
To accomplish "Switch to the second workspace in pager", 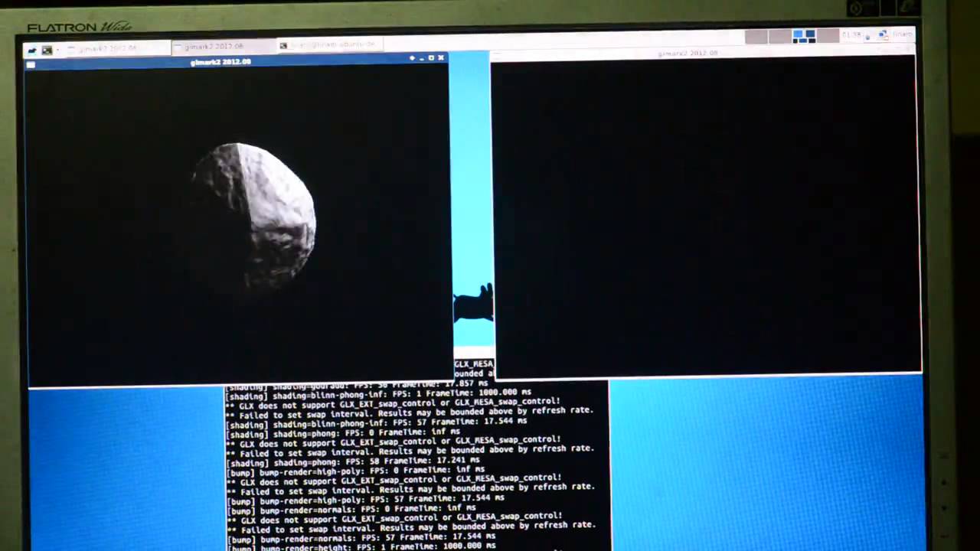I will [780, 36].
